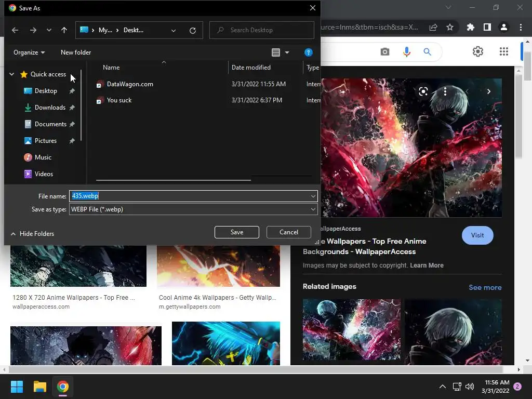Open 1280 X 720 Anime Wallpapers result
Image resolution: width=532 pixels, height=399 pixels.
click(74, 298)
